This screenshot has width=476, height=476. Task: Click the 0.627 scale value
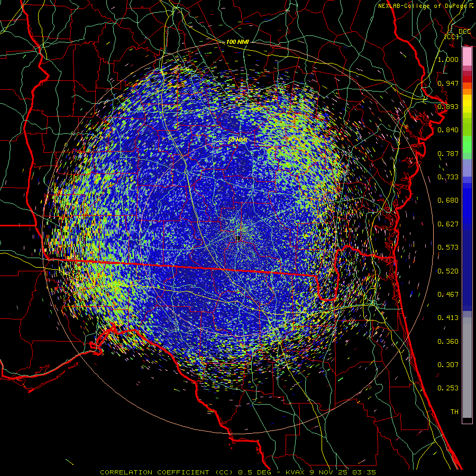pos(448,224)
